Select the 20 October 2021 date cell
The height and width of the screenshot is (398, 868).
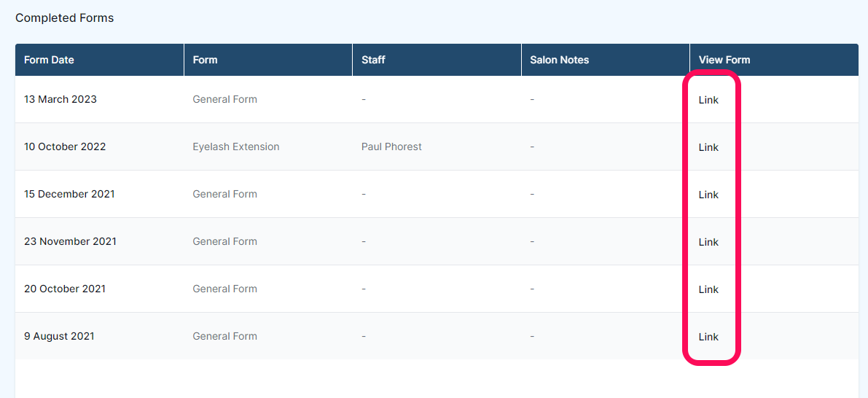[65, 289]
